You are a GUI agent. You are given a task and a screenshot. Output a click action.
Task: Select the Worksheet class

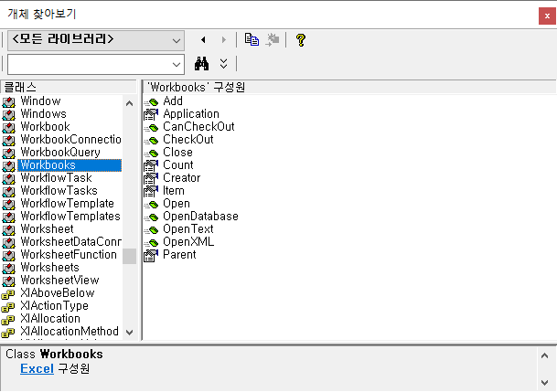pyautogui.click(x=47, y=228)
